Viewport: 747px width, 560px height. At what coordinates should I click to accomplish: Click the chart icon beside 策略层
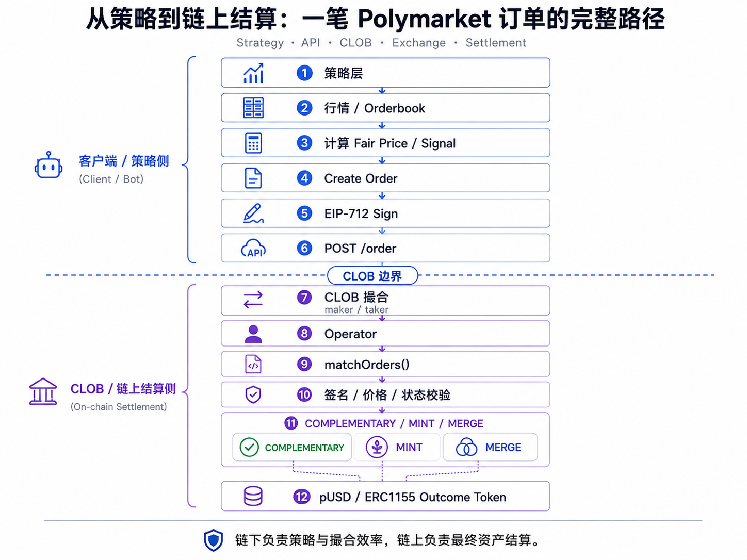pos(253,73)
